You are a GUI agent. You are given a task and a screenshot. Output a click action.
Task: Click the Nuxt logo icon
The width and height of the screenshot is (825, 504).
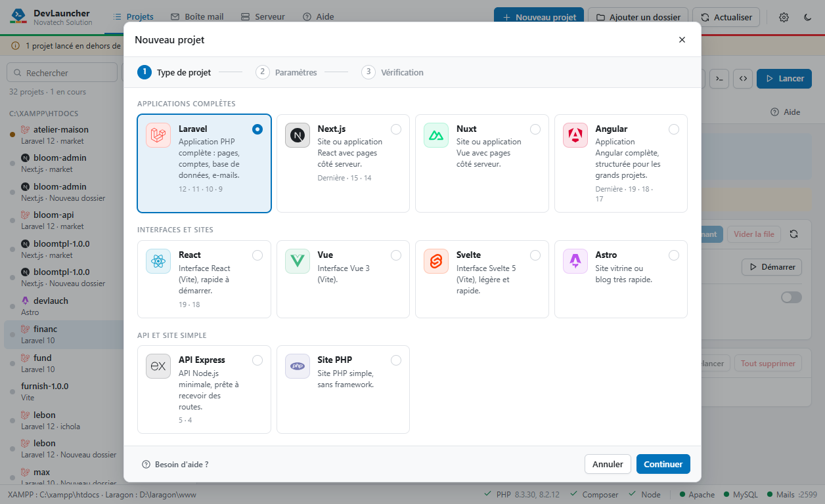coord(436,135)
